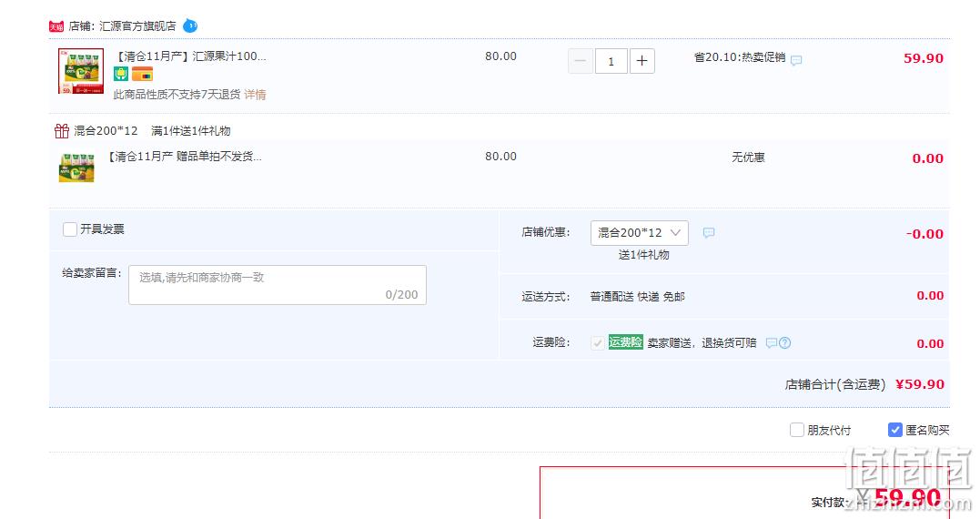
Task: Click the orange credit card badge icon
Action: tap(142, 74)
